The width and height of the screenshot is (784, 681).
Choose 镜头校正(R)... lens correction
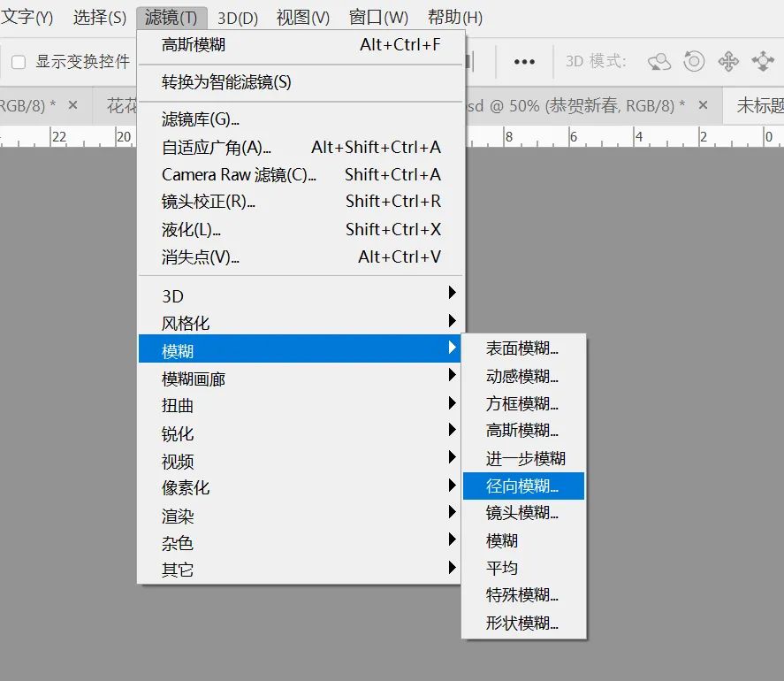[x=301, y=202]
